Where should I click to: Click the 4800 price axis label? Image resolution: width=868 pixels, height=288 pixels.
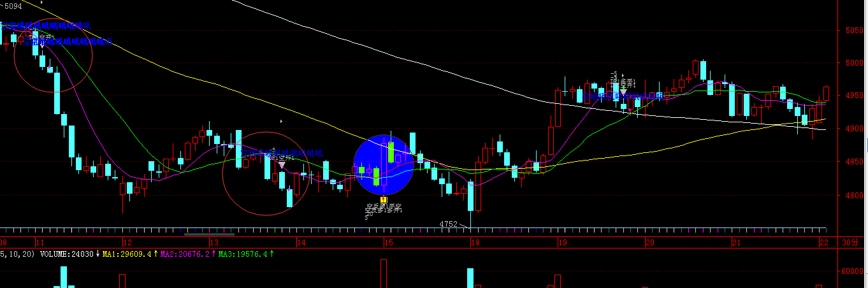click(x=855, y=196)
